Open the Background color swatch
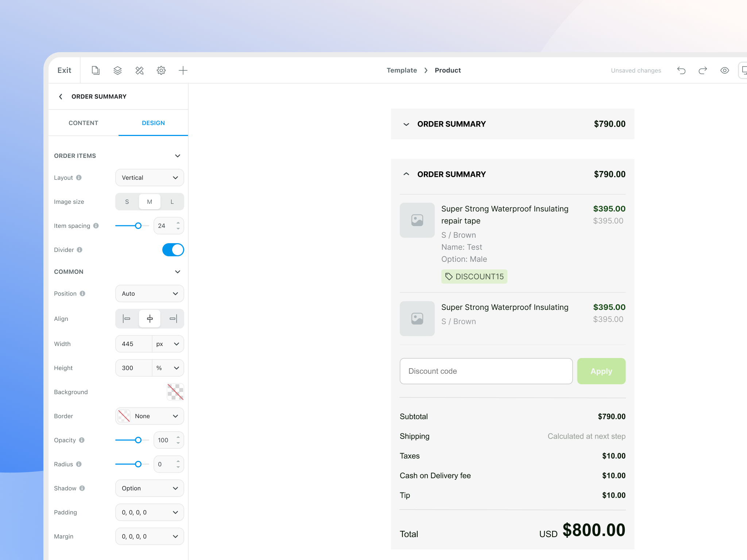 coord(175,392)
